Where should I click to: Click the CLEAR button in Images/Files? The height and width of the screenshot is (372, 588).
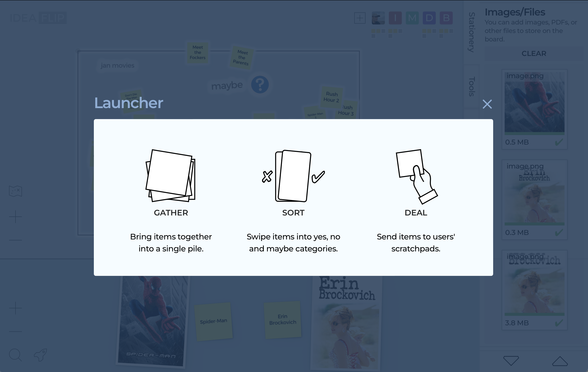[534, 53]
